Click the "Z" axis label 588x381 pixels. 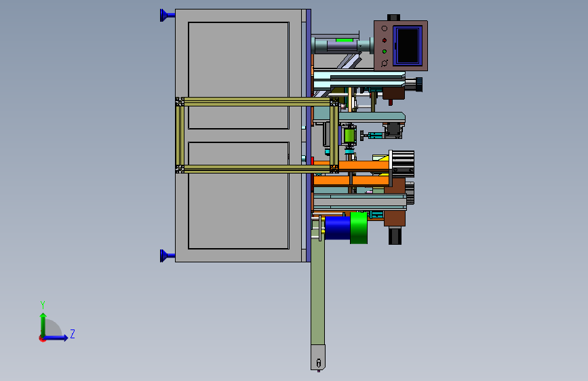click(x=73, y=334)
